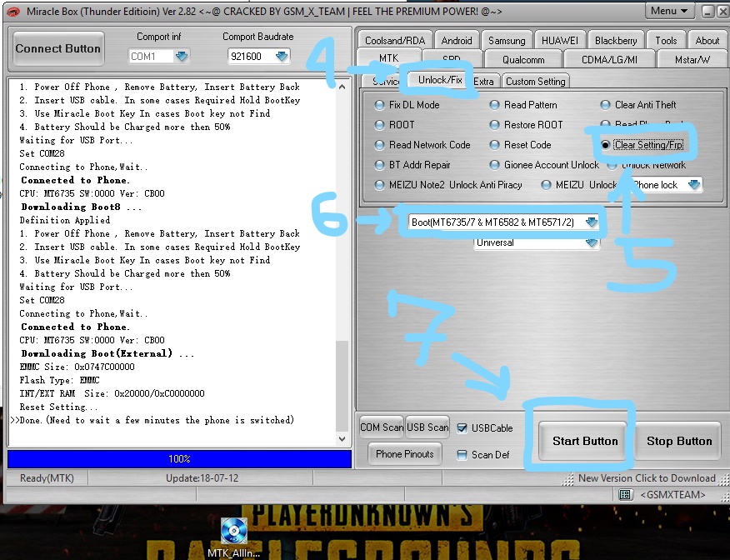
Task: Click the log line 'Reset Setting...'
Action: click(58, 407)
